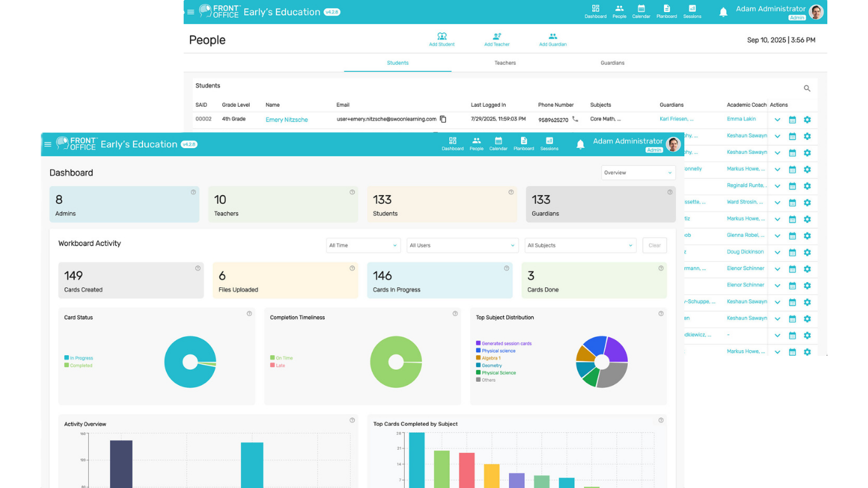Open the Overview dropdown on Dashboard

(x=638, y=173)
